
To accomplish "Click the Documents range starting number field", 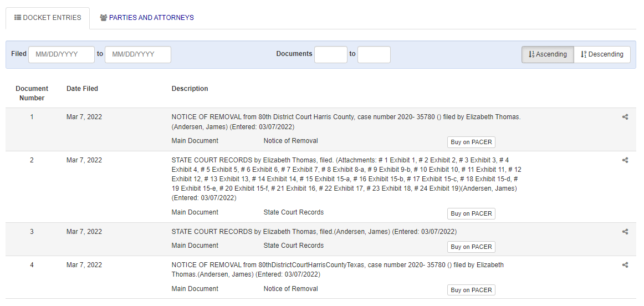I will tap(331, 54).
